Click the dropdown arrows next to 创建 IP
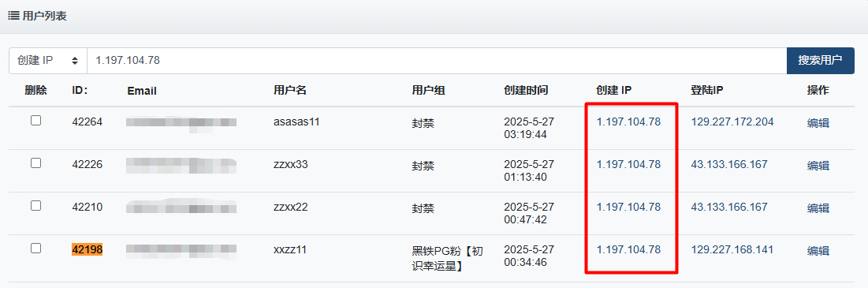The height and width of the screenshot is (288, 868). tap(75, 61)
